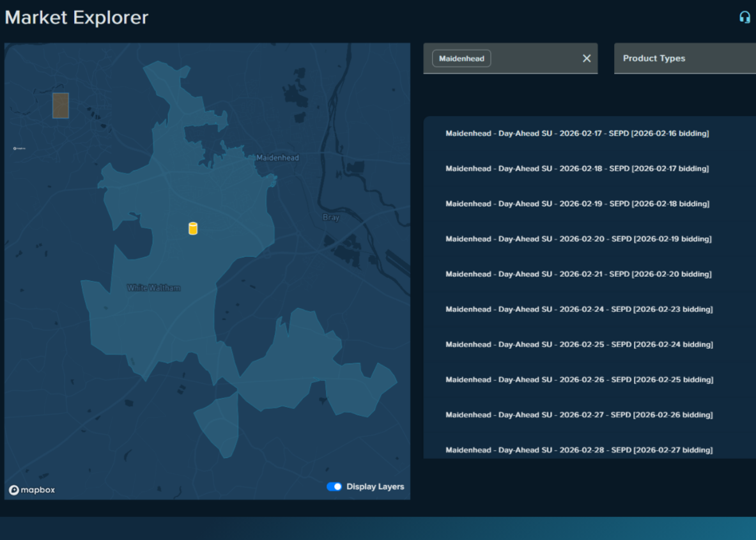The image size is (756, 540).
Task: Click the headset support icon
Action: coord(744,17)
